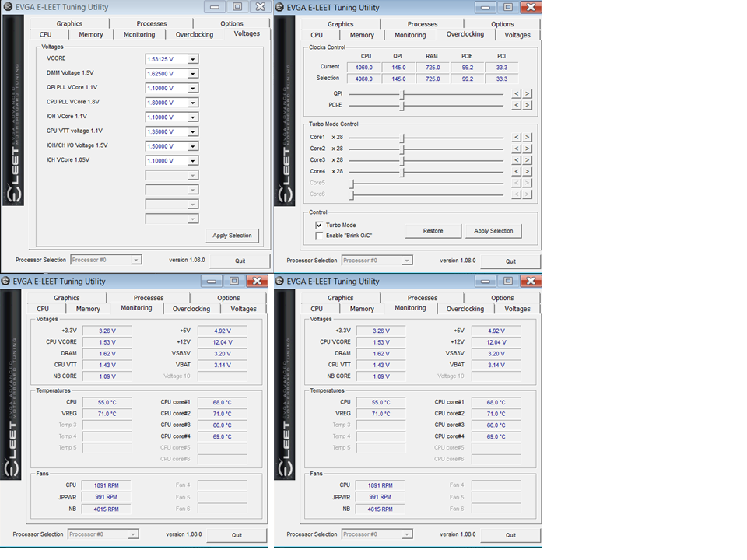Click the QPI decrease arrow button
This screenshot has width=747, height=560.
pos(517,93)
